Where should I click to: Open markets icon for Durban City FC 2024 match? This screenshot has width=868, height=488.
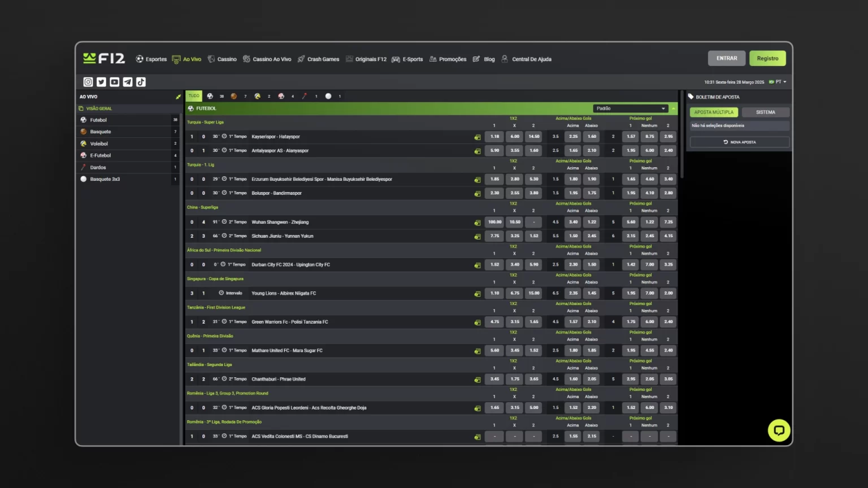pos(478,265)
